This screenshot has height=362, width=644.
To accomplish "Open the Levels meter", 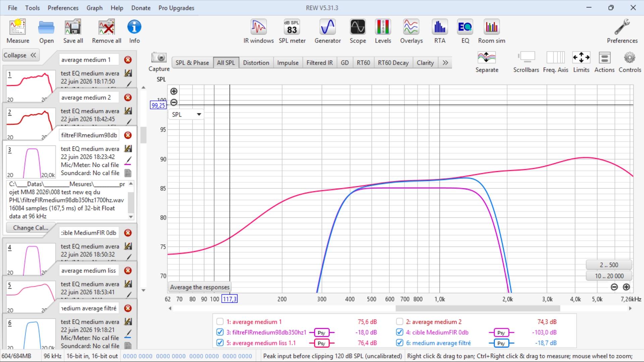I will click(383, 31).
